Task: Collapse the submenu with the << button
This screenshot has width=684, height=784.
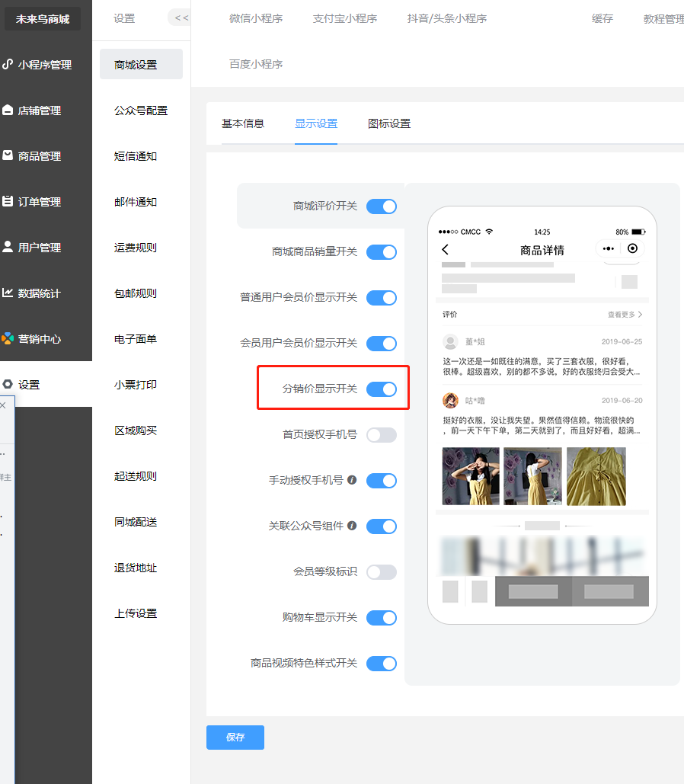Action: 181,18
